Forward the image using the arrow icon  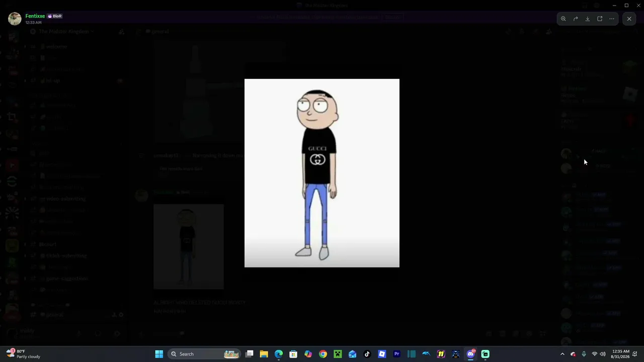coord(576,19)
